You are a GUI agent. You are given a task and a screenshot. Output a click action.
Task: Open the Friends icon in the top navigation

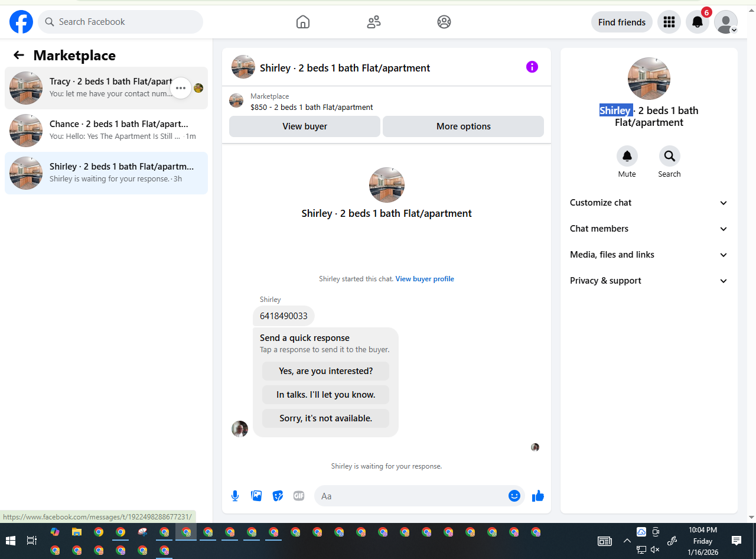pos(374,22)
